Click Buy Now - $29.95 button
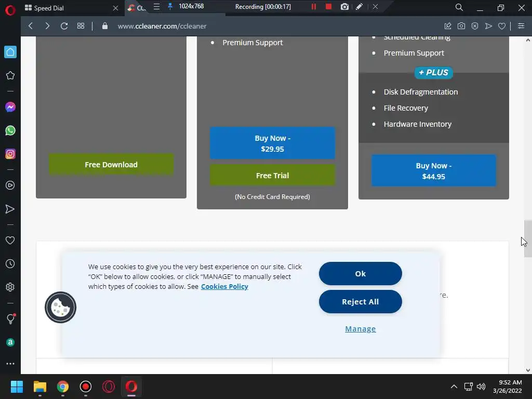 coord(272,143)
